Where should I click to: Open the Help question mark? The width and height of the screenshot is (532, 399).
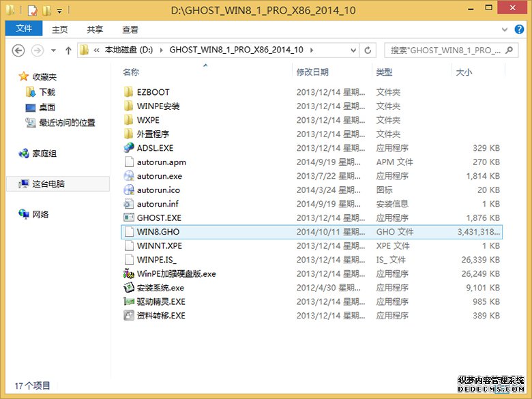[x=519, y=29]
